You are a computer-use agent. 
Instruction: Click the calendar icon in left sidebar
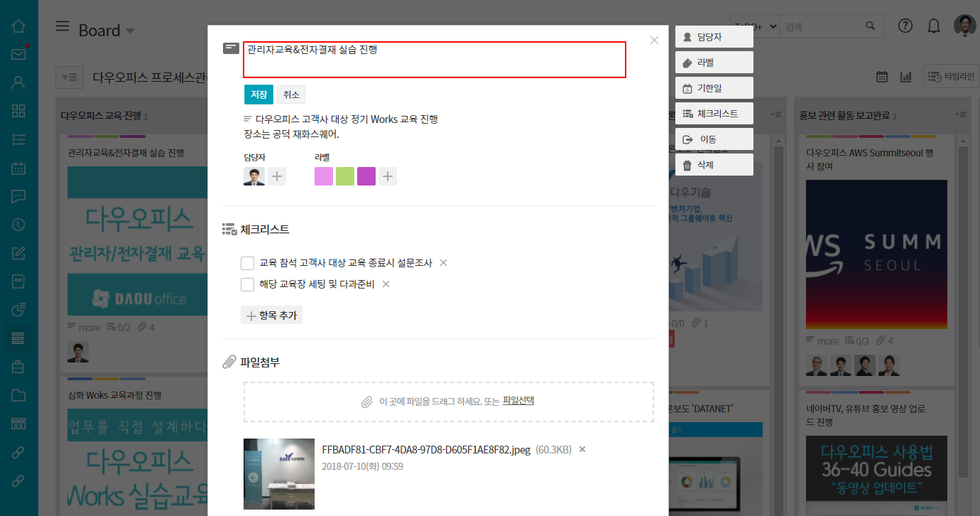(x=18, y=168)
